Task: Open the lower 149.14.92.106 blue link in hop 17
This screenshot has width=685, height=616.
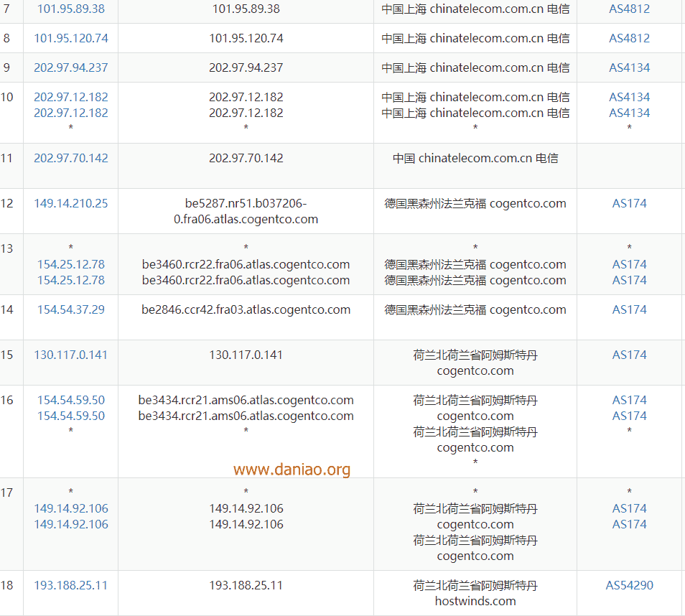Action: (71, 524)
